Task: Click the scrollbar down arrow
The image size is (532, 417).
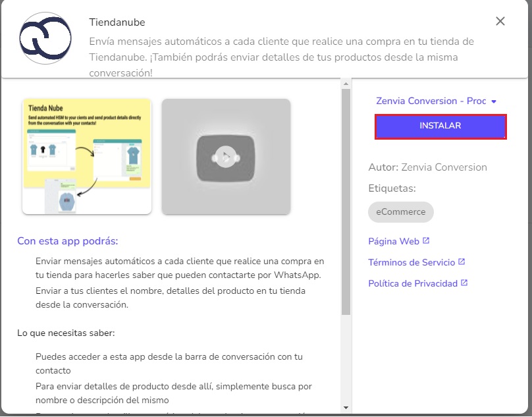Action: (346, 408)
